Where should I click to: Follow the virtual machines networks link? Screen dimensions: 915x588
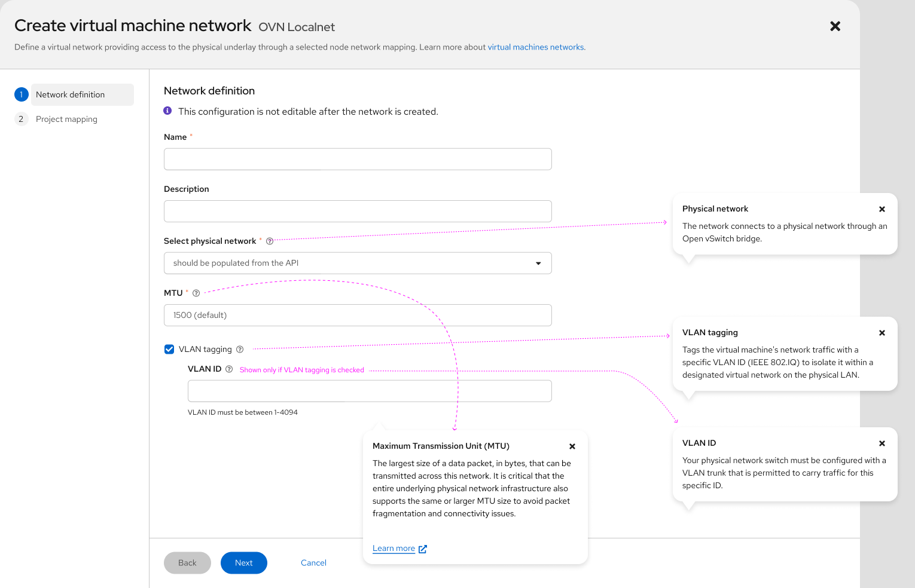[535, 47]
